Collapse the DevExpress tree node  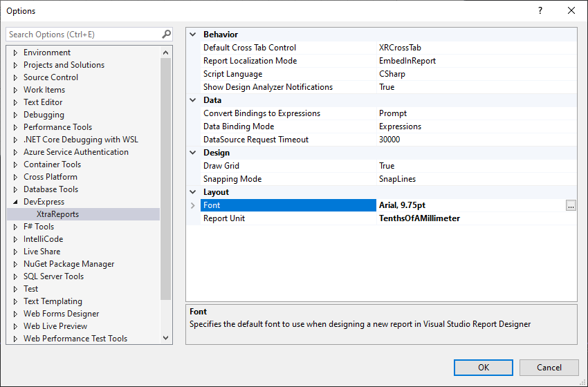pos(15,202)
